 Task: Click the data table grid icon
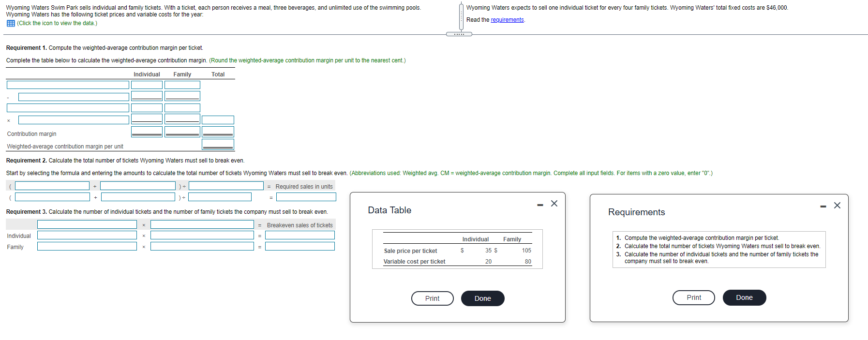(10, 23)
